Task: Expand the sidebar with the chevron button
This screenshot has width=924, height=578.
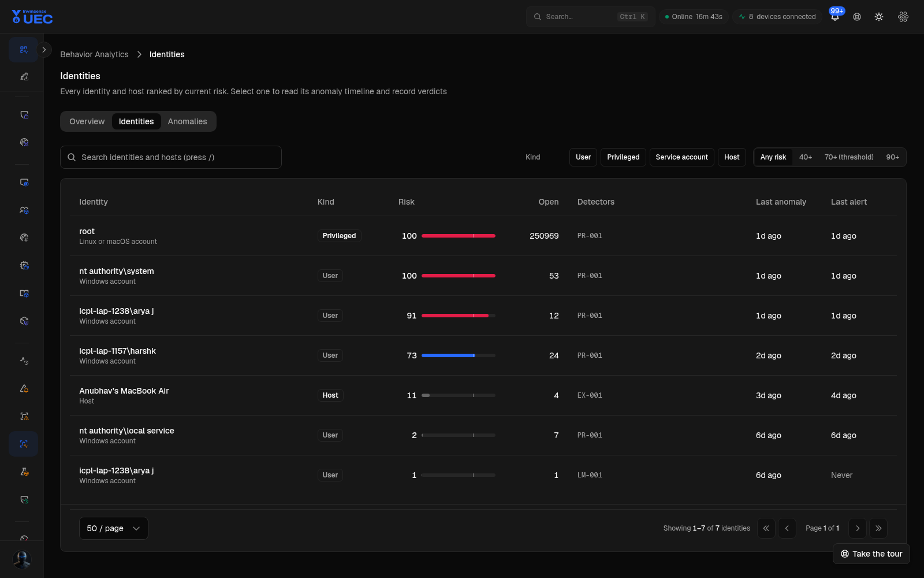Action: (x=44, y=50)
